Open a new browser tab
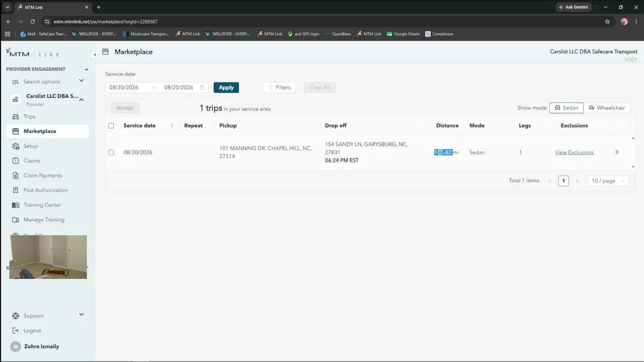 pyautogui.click(x=99, y=7)
